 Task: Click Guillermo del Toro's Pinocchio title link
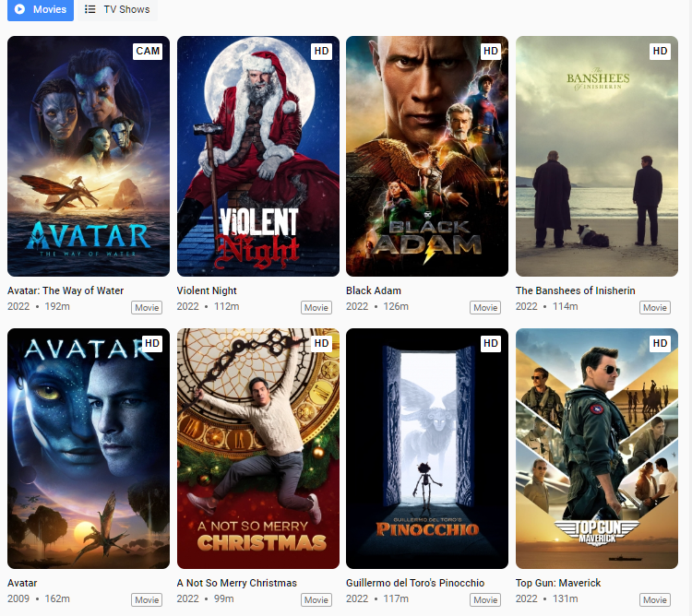415,583
